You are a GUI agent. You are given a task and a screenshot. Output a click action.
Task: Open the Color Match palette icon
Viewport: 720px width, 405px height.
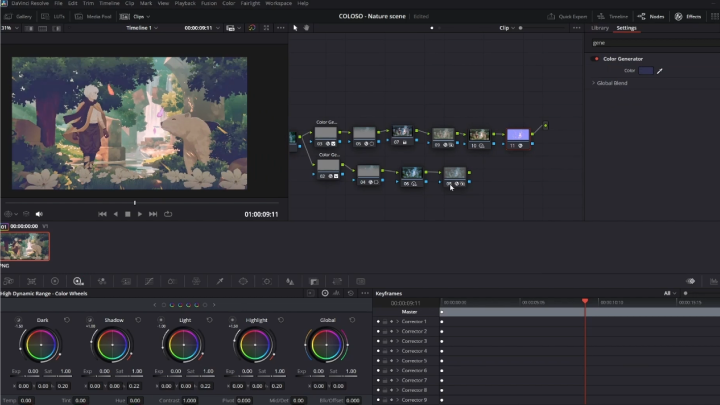pos(31,281)
